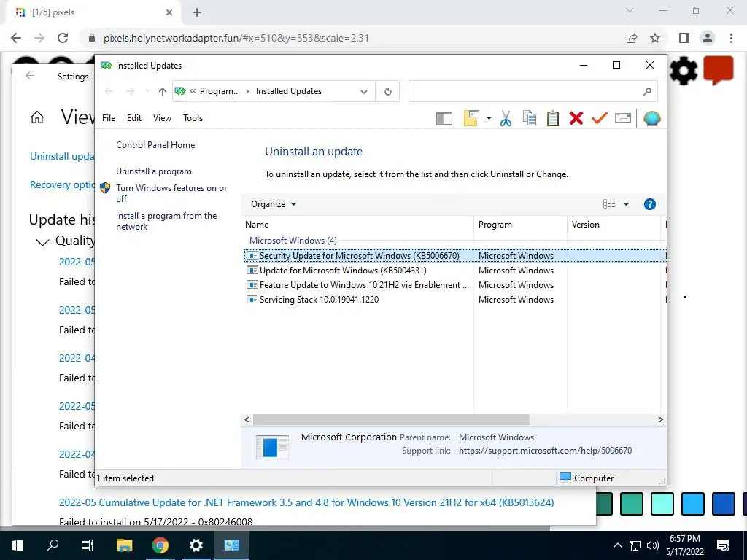This screenshot has height=560, width=747.
Task: Click the Settings window back arrow
Action: pyautogui.click(x=30, y=76)
